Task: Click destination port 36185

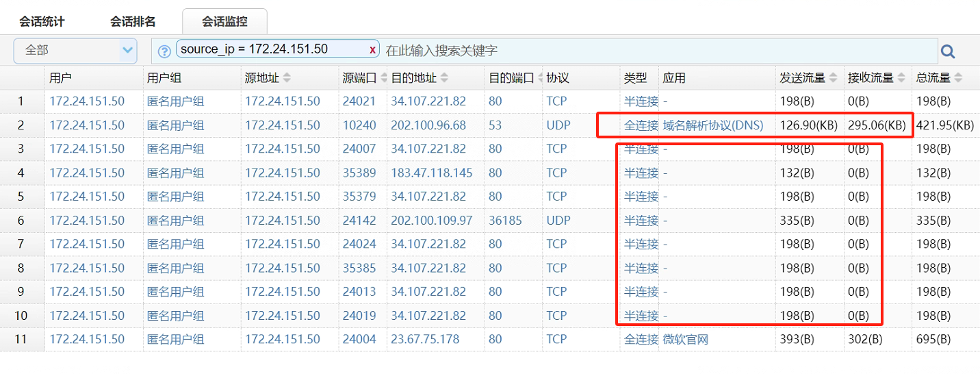Action: pyautogui.click(x=506, y=221)
